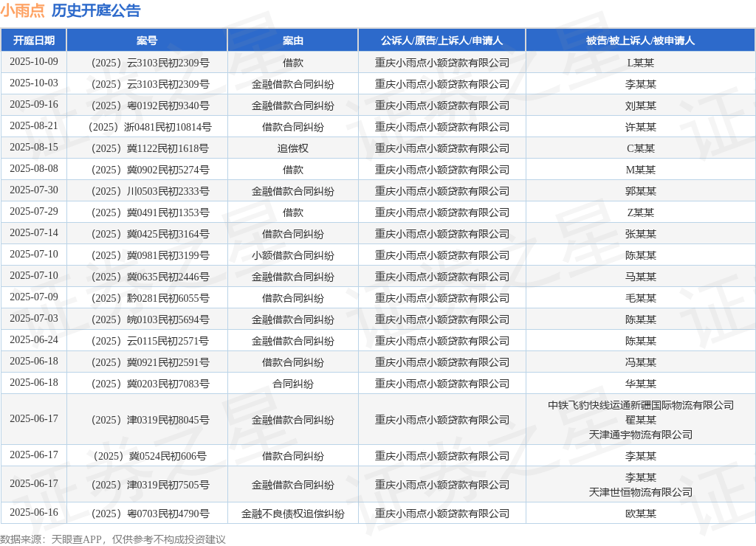The image size is (756, 546).
Task: Click defendant L某某
Action: coord(640,63)
